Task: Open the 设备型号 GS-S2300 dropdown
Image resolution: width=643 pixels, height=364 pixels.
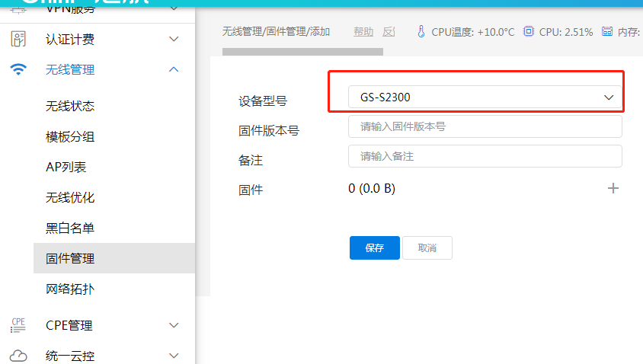Action: point(485,97)
